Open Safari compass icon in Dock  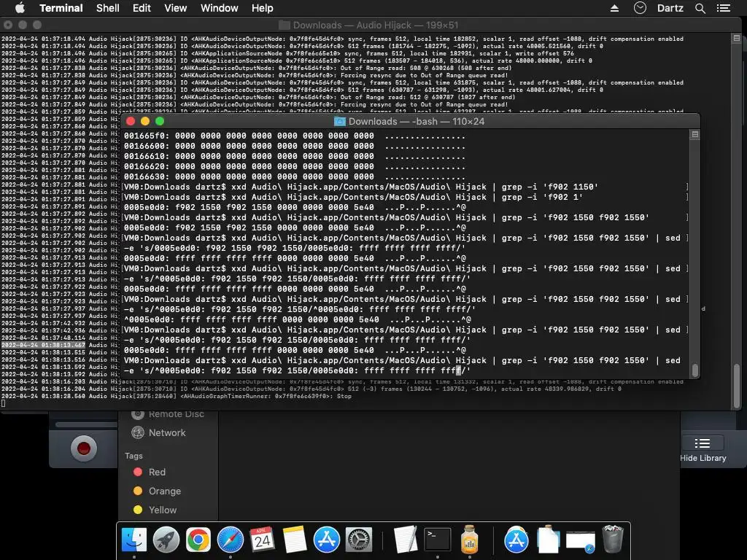click(x=231, y=540)
